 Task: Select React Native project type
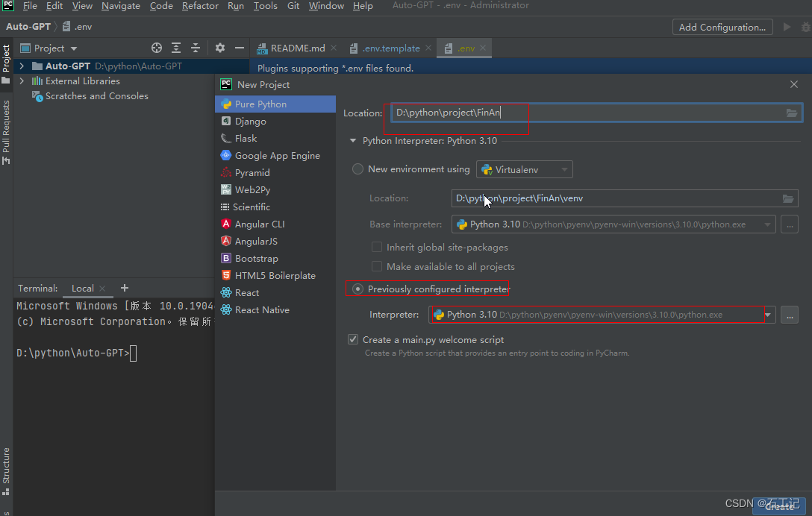(x=275, y=309)
